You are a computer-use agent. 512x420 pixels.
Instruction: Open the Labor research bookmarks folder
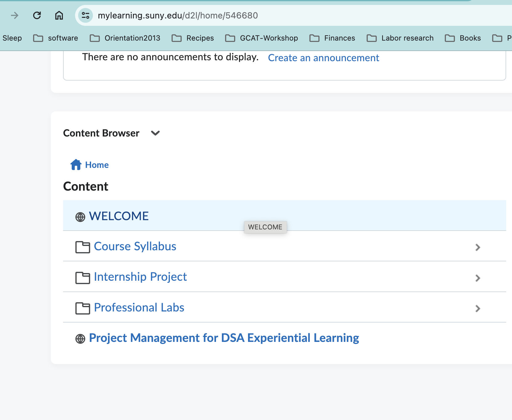pos(400,38)
